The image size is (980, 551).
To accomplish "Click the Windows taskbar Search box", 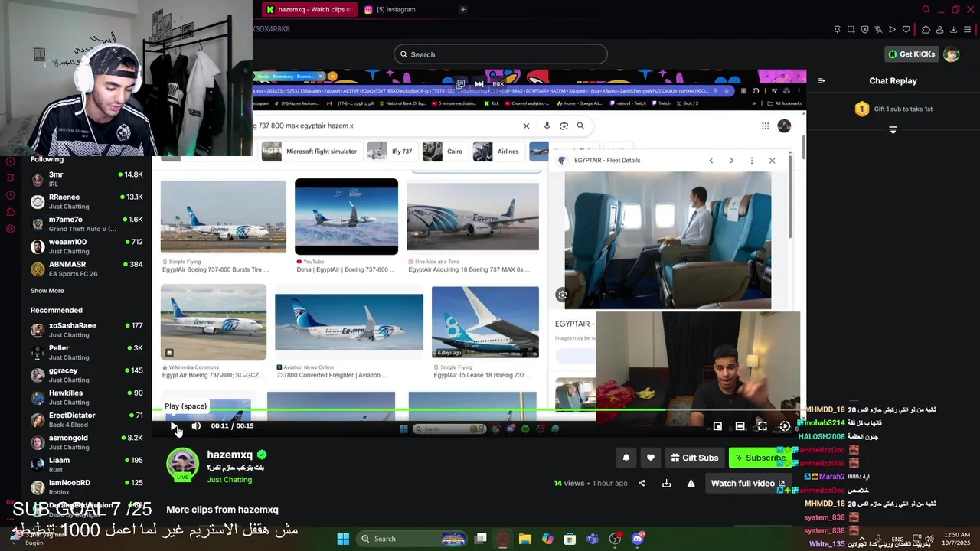I will click(x=412, y=539).
